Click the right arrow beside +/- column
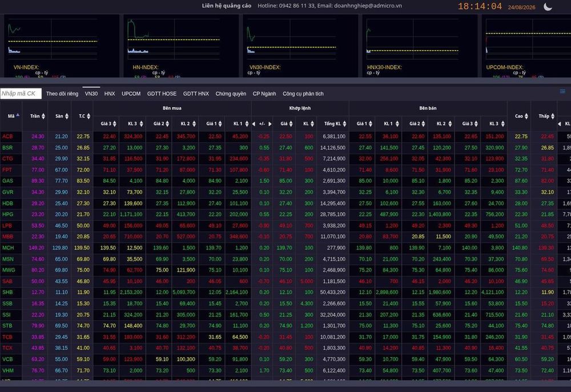 [x=270, y=124]
